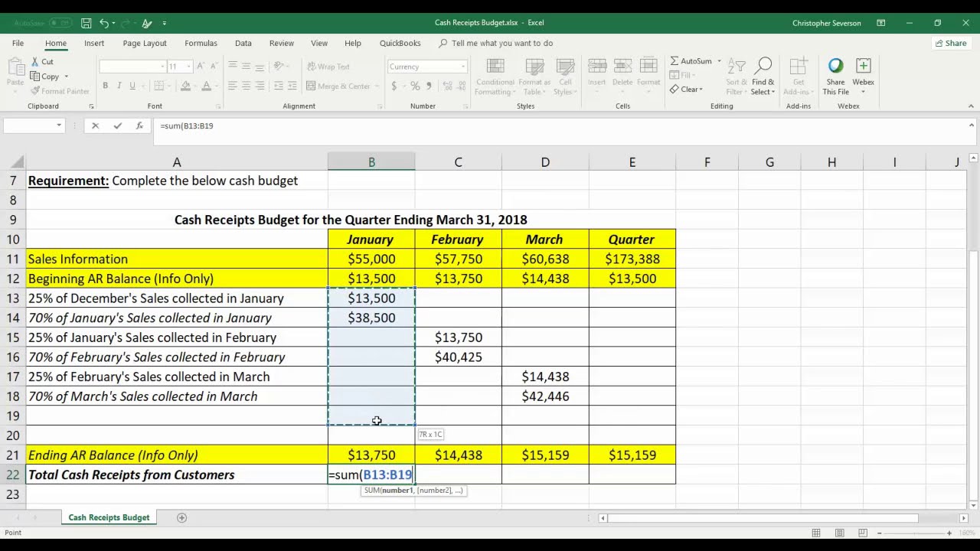
Task: Click the $42,446 cell in March
Action: coord(545,396)
